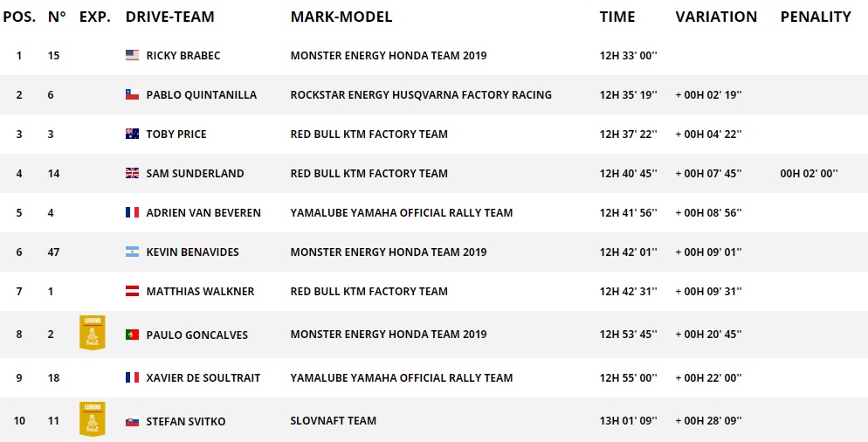Click the VARIATION column header
868x442 pixels.
click(716, 17)
